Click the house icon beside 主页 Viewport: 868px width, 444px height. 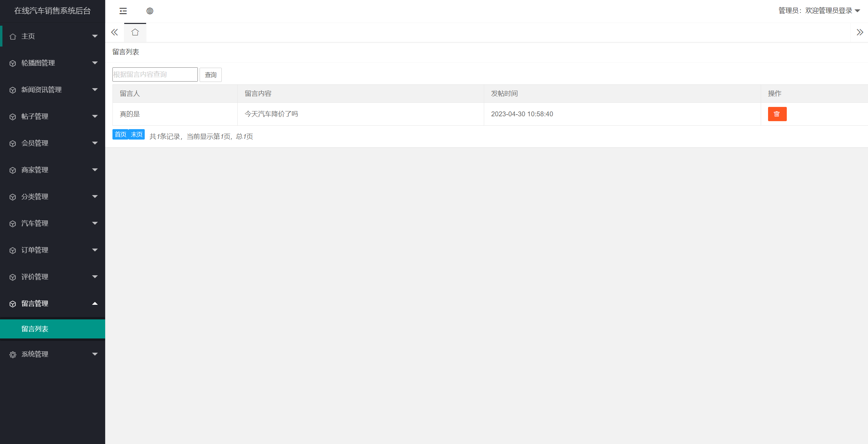click(13, 36)
